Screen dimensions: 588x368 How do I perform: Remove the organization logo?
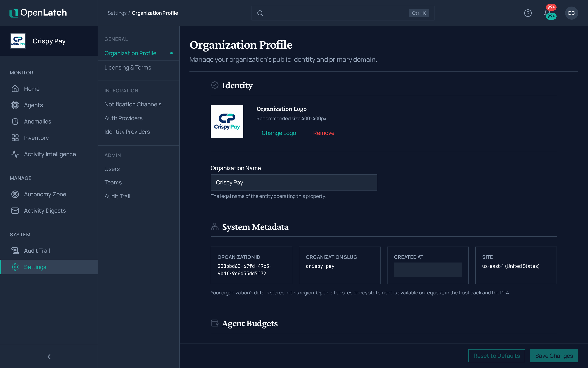pos(324,133)
